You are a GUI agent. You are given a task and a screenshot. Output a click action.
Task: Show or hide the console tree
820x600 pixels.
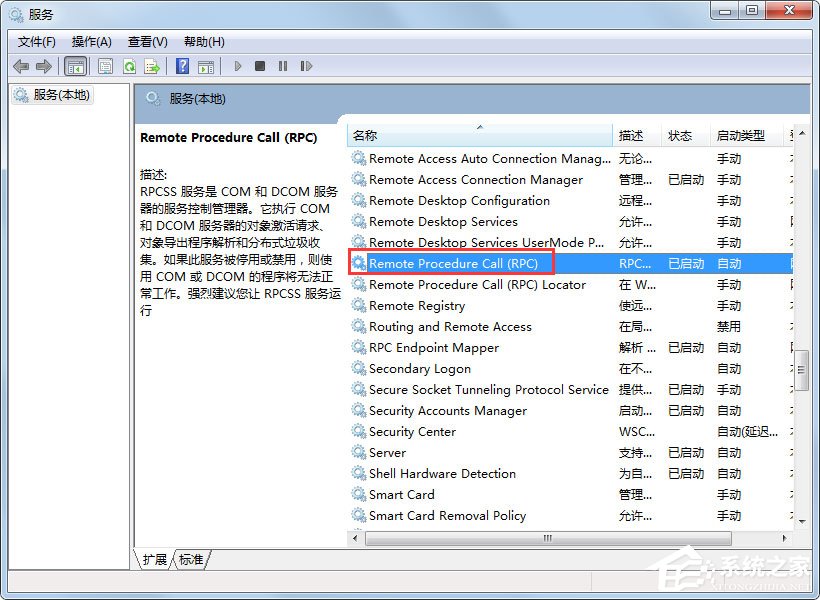coord(75,66)
